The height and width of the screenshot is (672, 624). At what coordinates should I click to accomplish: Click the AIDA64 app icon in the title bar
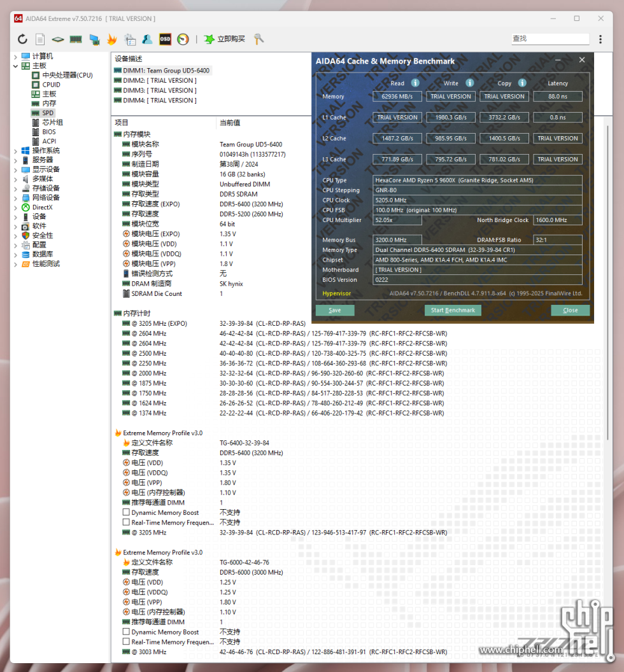[x=18, y=18]
